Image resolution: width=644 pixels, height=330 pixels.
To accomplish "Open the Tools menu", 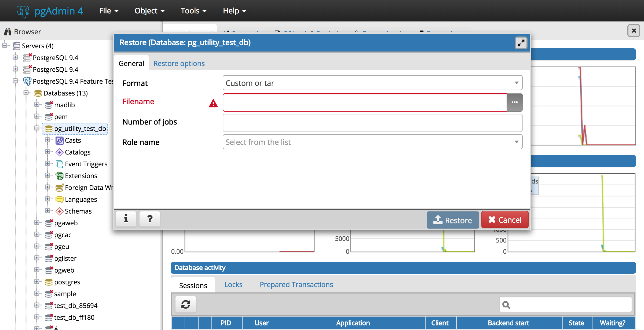I will point(193,11).
